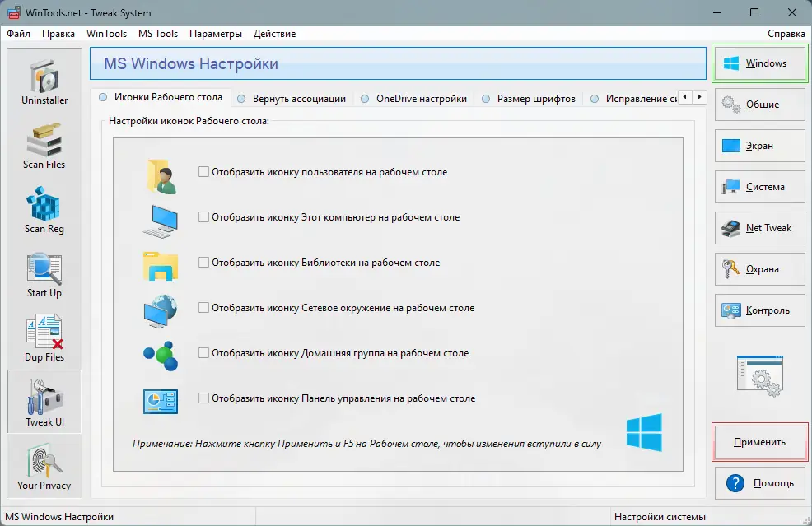
Task: Click the Настройки системы status bar text
Action: click(x=660, y=517)
